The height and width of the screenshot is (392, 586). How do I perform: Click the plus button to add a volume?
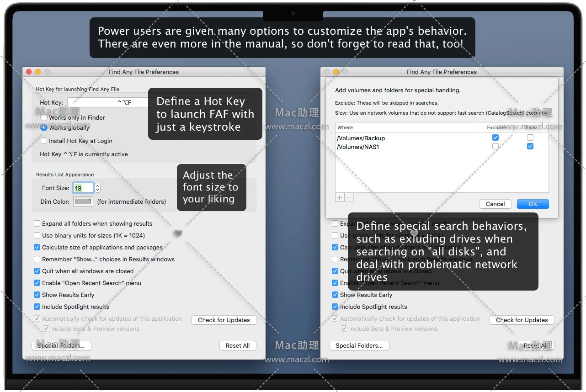pos(340,197)
